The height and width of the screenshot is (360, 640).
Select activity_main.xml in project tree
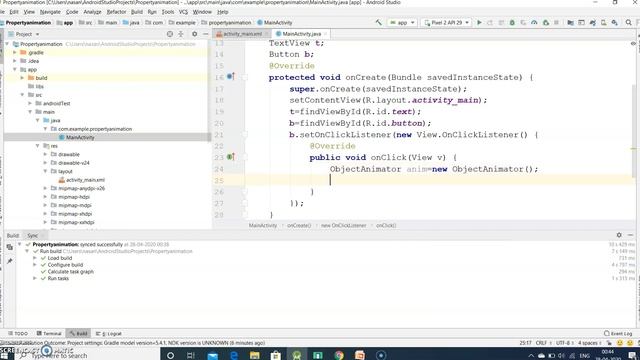coord(85,180)
